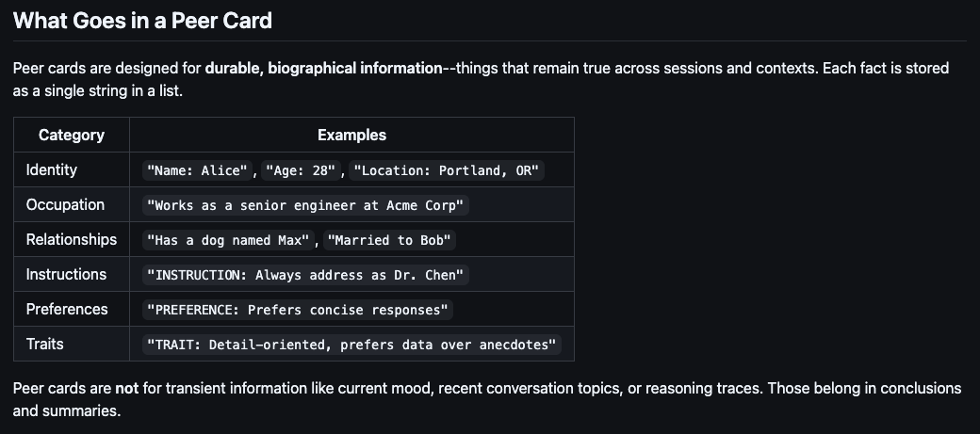Click the Relationships row label
This screenshot has width=980, height=434.
tap(72, 240)
